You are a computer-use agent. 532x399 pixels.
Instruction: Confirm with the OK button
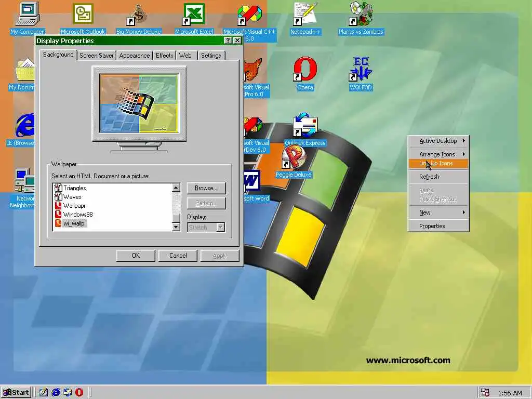pos(136,256)
